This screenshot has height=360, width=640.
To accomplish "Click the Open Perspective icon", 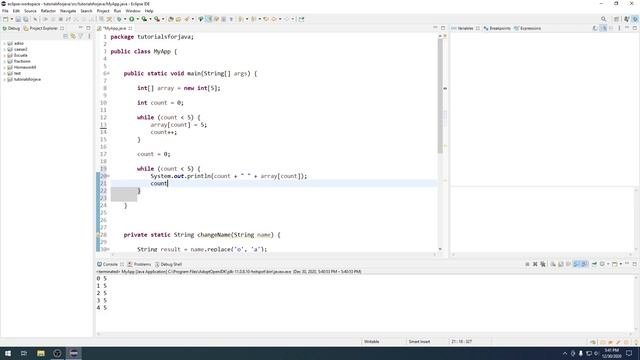I will 617,19.
